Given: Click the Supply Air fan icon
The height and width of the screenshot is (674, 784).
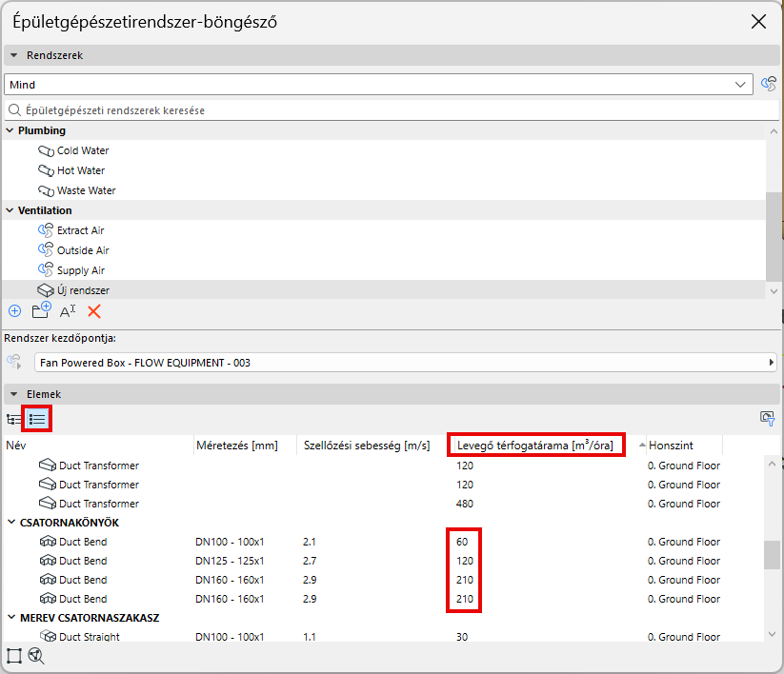Looking at the screenshot, I should [x=46, y=269].
